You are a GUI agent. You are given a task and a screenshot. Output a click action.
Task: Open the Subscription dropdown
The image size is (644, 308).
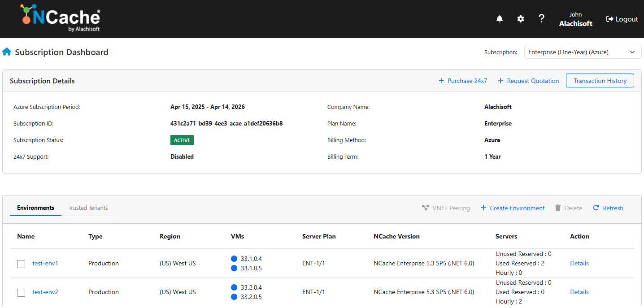click(583, 52)
